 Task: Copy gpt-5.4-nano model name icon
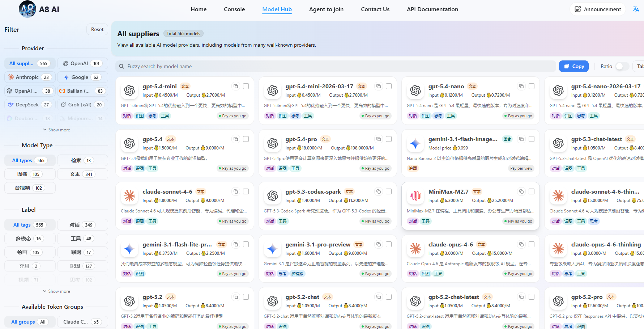click(x=521, y=86)
